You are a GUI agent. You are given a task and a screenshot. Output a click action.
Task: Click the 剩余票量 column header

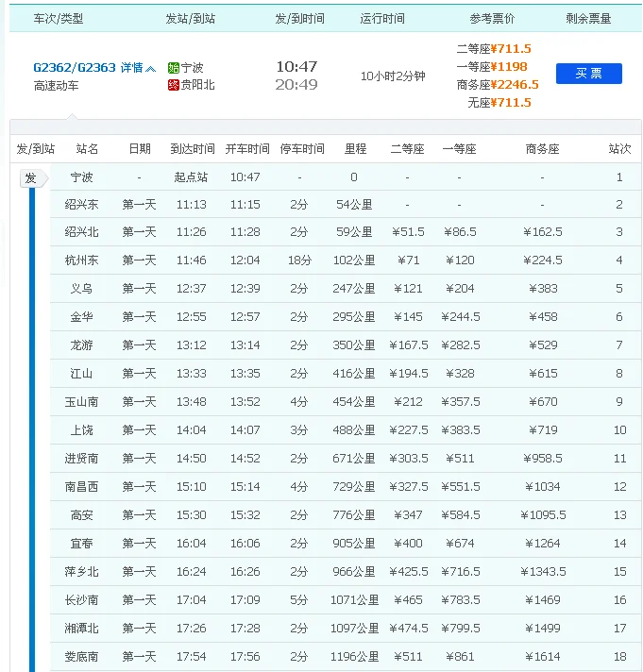(588, 19)
